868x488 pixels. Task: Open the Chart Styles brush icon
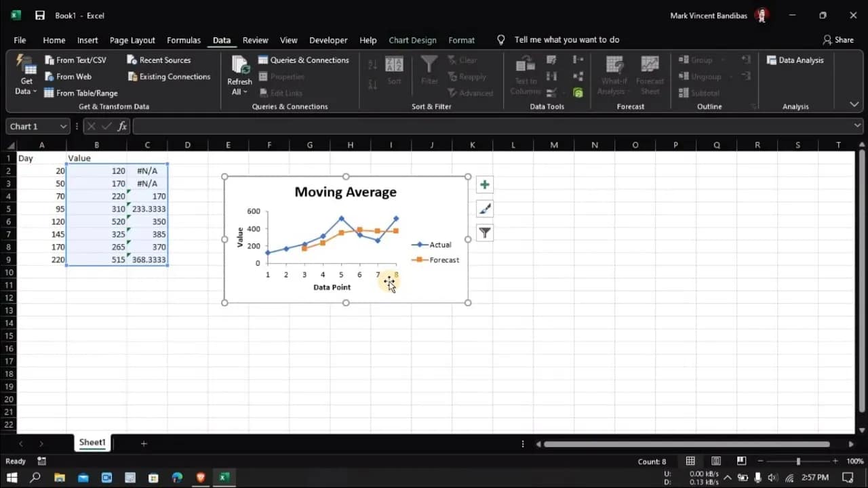(x=484, y=209)
